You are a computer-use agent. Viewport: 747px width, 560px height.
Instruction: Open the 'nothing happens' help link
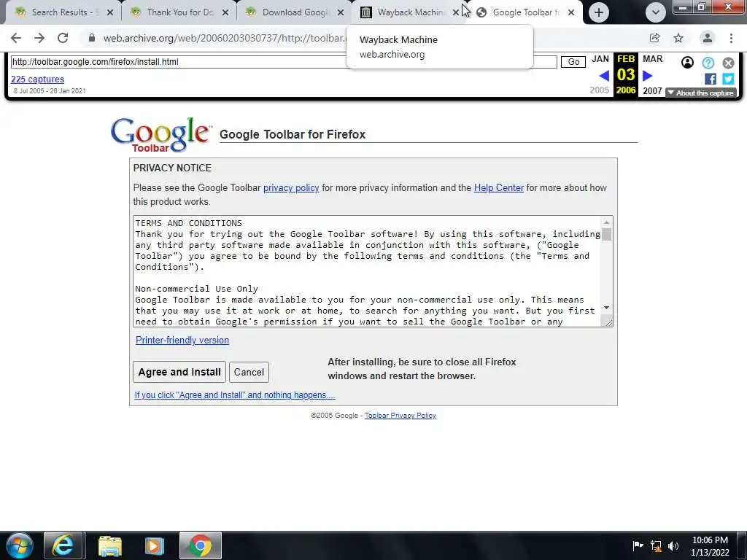(235, 395)
